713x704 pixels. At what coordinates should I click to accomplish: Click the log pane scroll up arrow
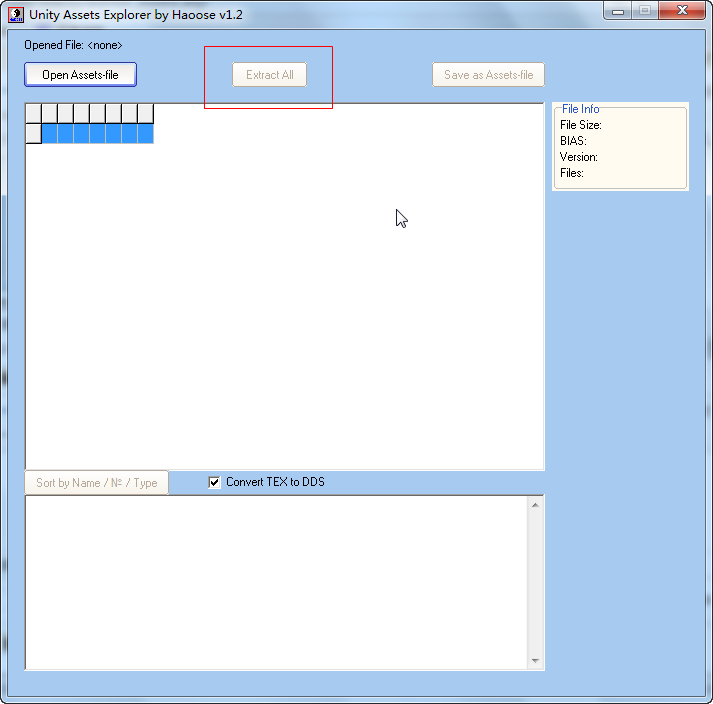tap(535, 505)
